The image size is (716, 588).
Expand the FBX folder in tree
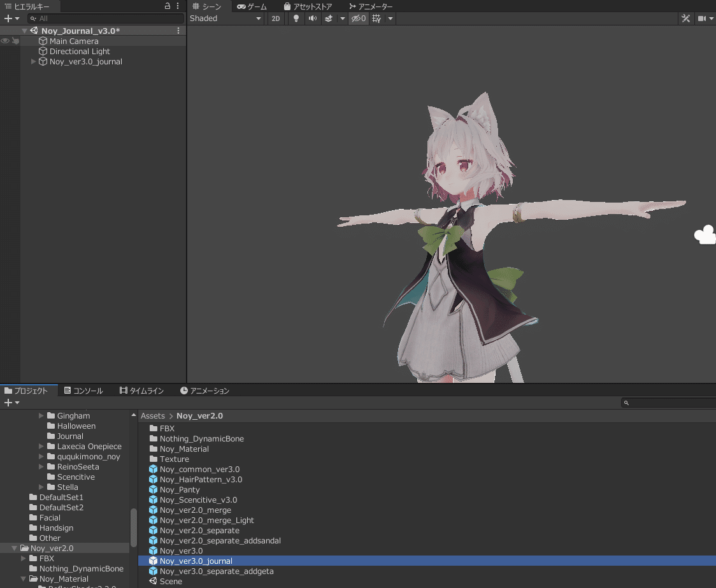coord(24,558)
